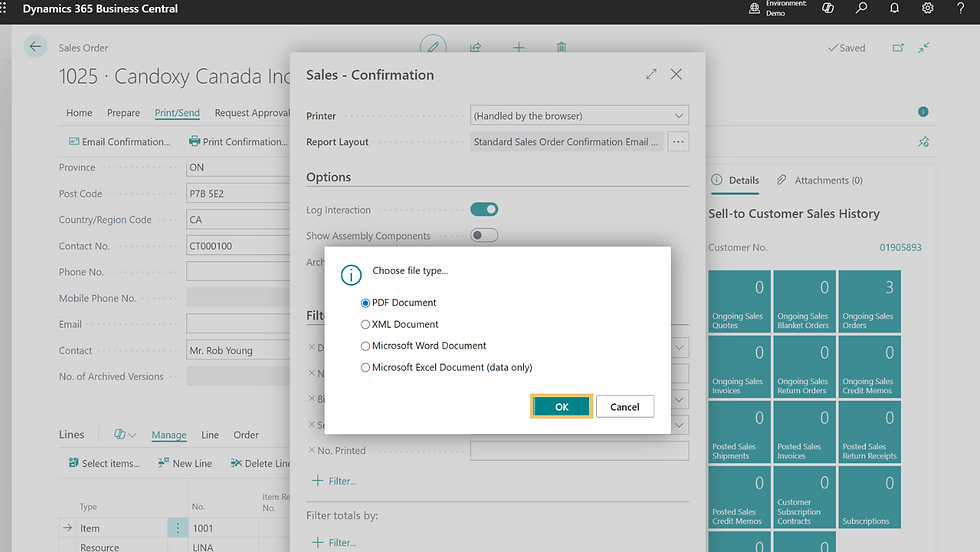The image size is (980, 552).
Task: Open the Customer Subscription Contracts tile
Action: click(804, 497)
